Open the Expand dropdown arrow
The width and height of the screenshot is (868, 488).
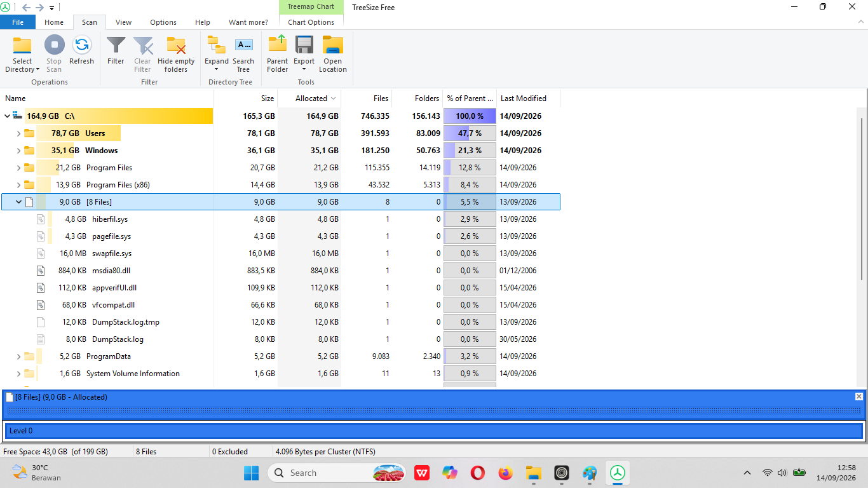[x=217, y=70]
